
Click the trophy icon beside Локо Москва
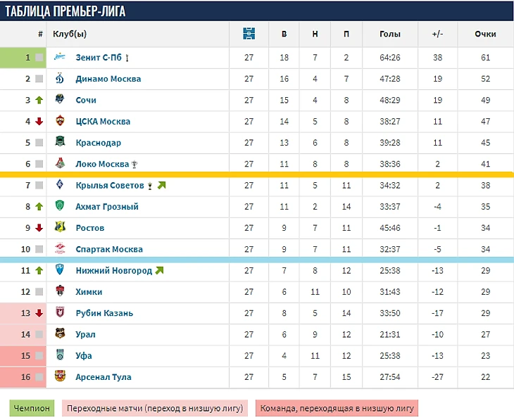point(134,165)
